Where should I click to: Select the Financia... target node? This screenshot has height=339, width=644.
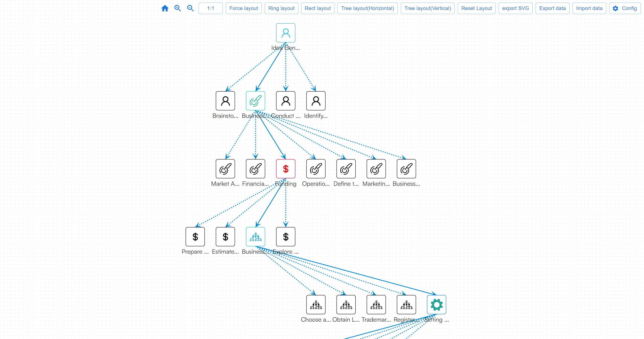tap(255, 169)
